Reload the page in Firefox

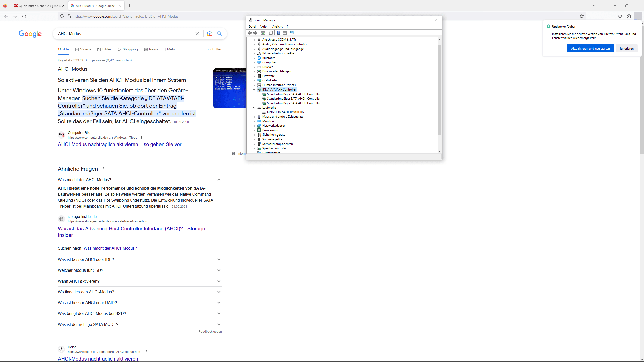pos(24,16)
